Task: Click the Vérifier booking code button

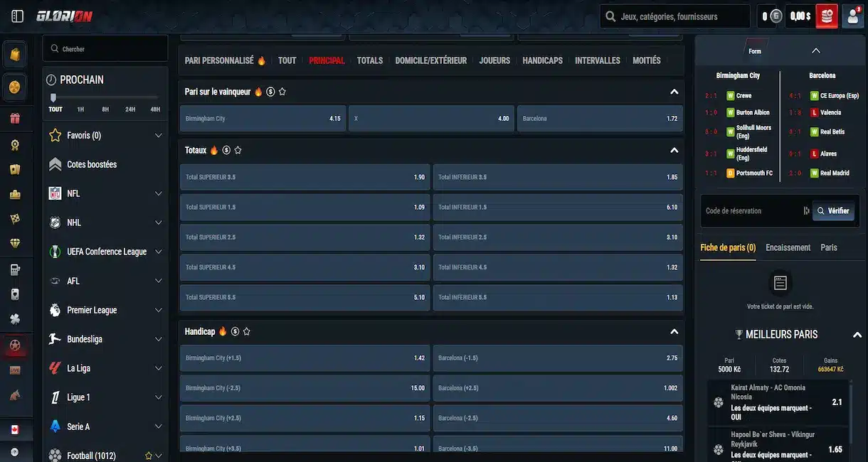Action: point(833,211)
